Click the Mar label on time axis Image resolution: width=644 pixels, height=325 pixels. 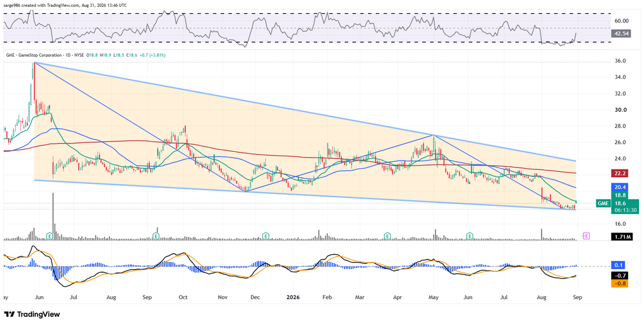click(360, 297)
